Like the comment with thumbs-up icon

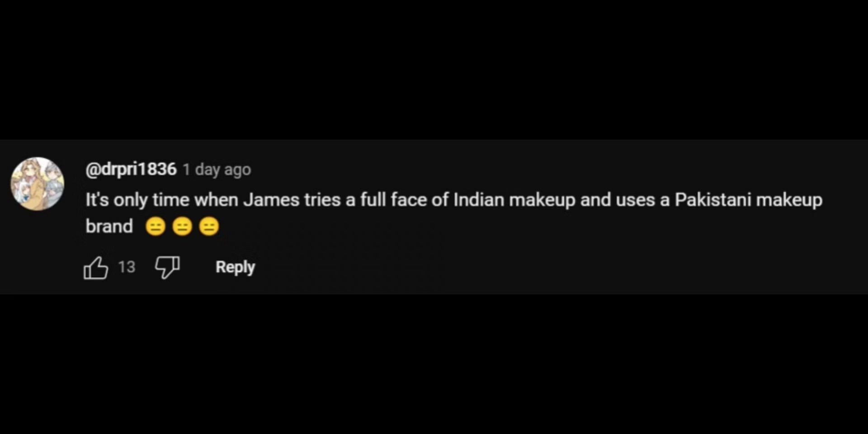(x=96, y=268)
